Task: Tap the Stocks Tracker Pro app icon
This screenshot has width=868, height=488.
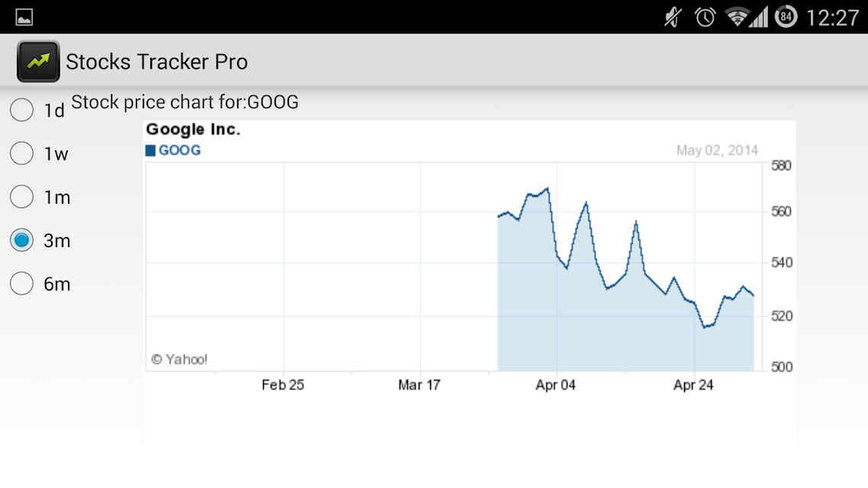Action: point(38,62)
